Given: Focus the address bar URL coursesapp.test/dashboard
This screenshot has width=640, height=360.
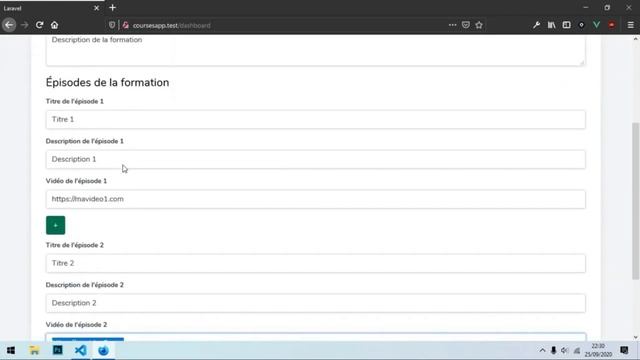Looking at the screenshot, I should pos(171,25).
